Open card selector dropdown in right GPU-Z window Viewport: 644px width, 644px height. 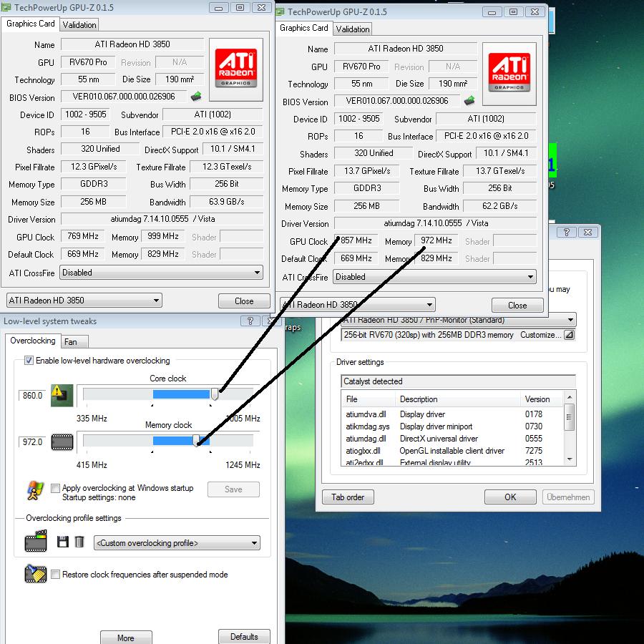(x=357, y=304)
